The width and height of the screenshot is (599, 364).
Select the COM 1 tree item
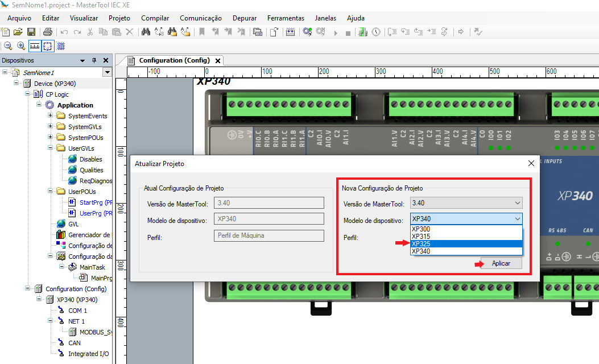click(x=77, y=311)
